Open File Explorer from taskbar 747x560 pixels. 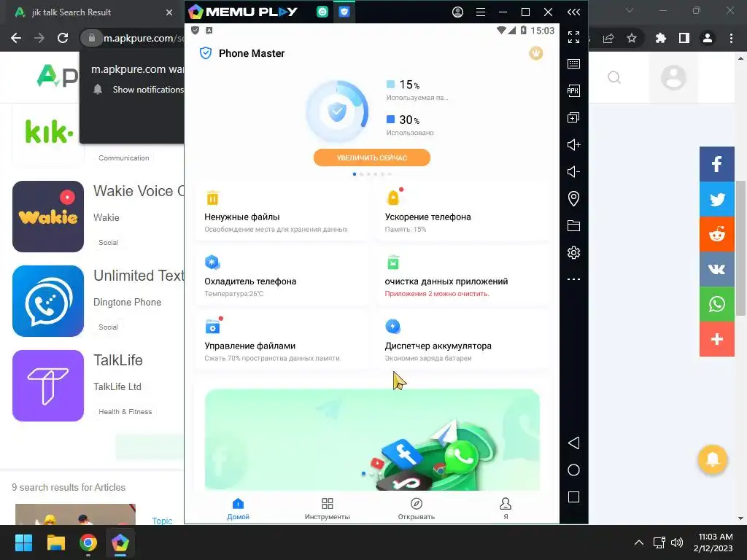(x=55, y=542)
